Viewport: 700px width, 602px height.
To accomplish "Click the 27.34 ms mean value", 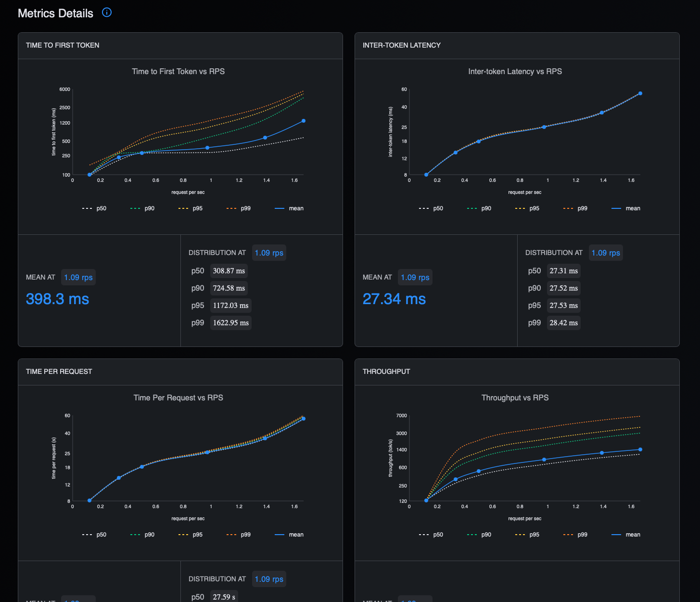I will (394, 299).
